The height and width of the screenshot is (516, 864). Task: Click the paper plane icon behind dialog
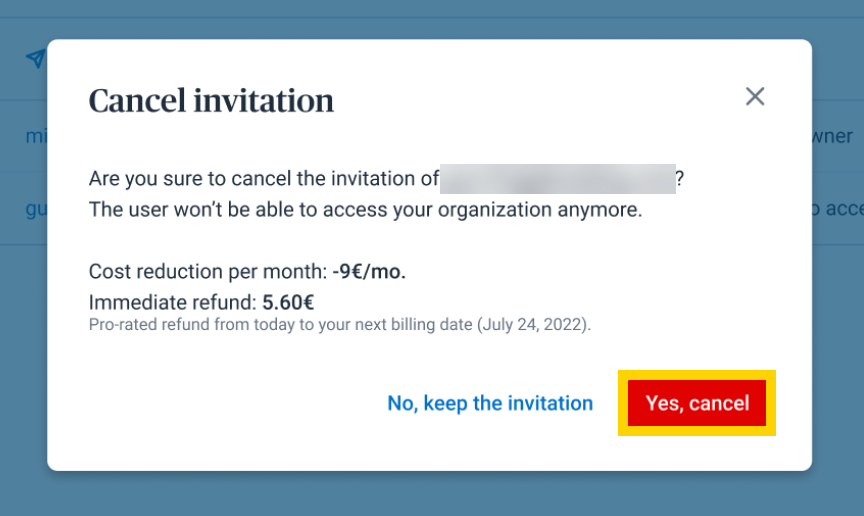(35, 59)
